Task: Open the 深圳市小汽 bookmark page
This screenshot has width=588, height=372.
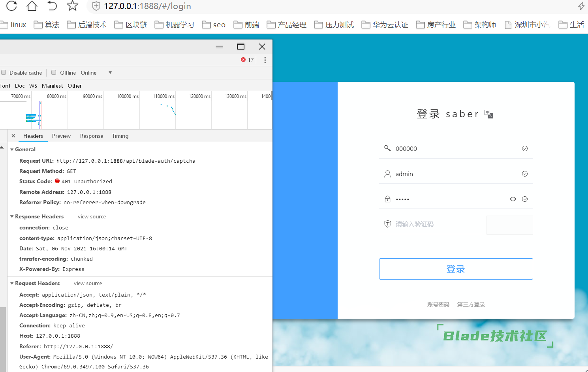Action: click(x=528, y=24)
